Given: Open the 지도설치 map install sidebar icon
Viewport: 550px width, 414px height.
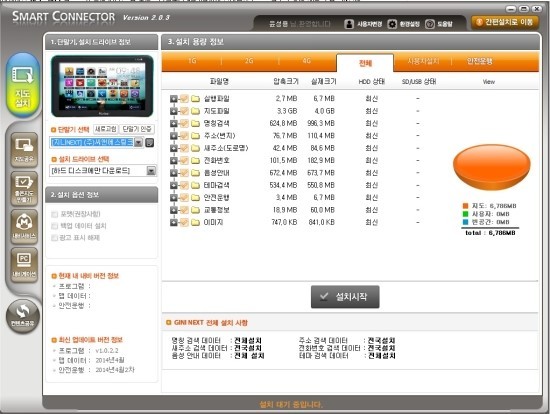Looking at the screenshot, I should 23,85.
